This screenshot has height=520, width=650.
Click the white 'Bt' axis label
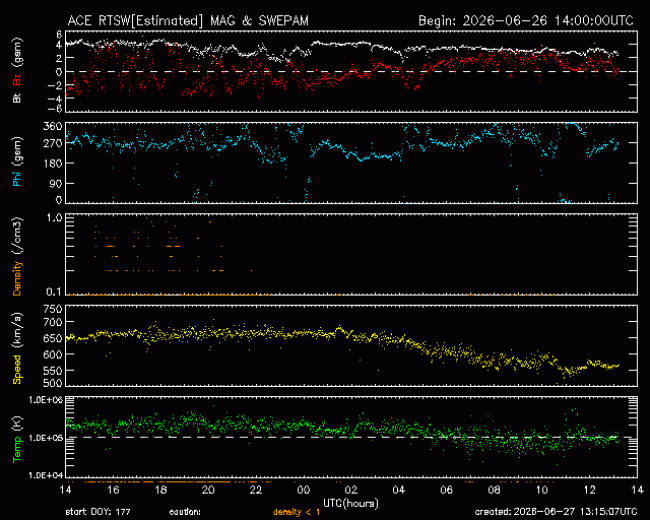17,97
